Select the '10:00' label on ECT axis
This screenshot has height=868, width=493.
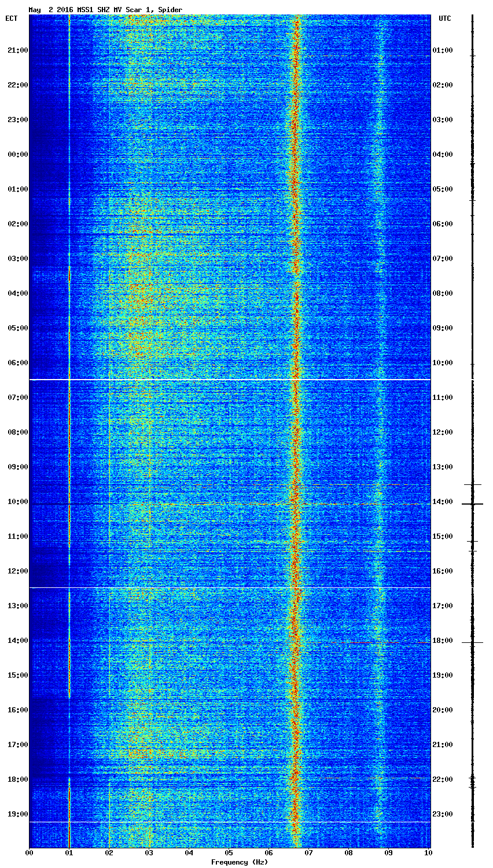17,502
